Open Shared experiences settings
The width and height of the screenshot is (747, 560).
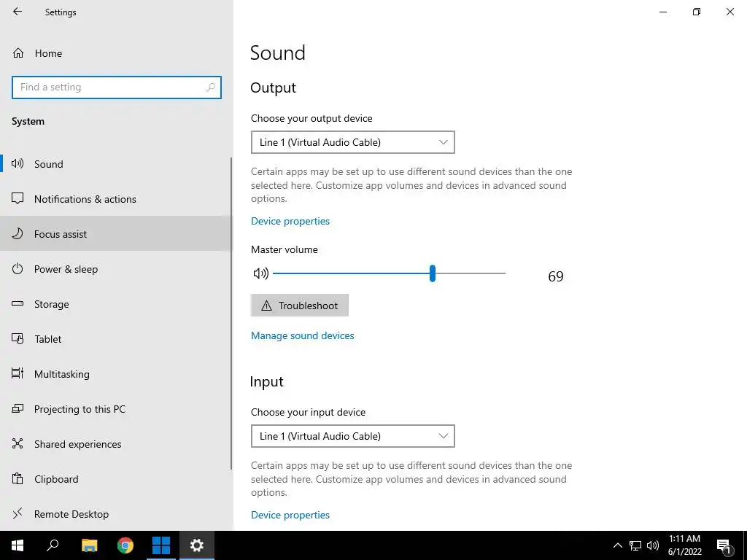click(117, 444)
